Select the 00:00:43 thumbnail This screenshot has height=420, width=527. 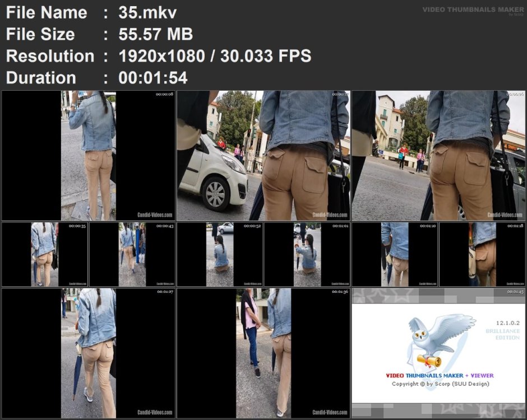pyautogui.click(x=132, y=254)
